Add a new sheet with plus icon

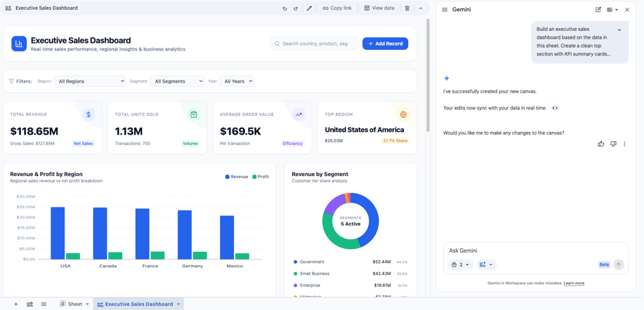click(x=16, y=304)
